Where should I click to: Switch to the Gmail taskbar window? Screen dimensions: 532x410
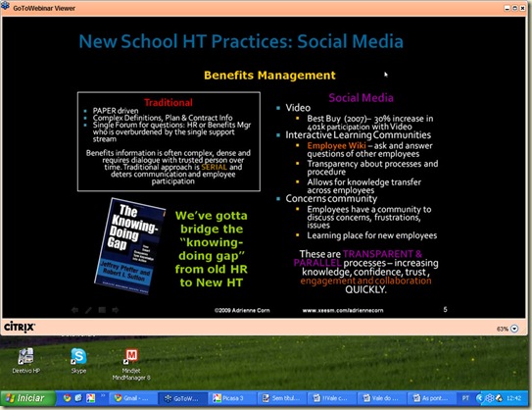click(132, 398)
